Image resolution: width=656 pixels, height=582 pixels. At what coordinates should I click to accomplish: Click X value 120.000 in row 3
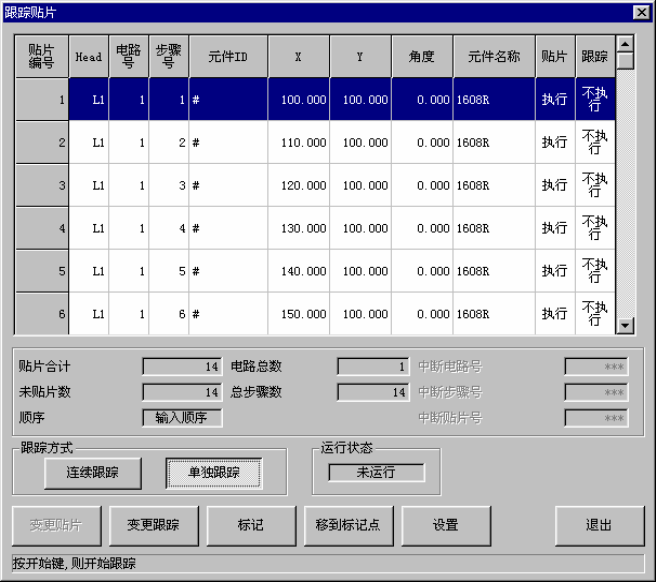[299, 185]
